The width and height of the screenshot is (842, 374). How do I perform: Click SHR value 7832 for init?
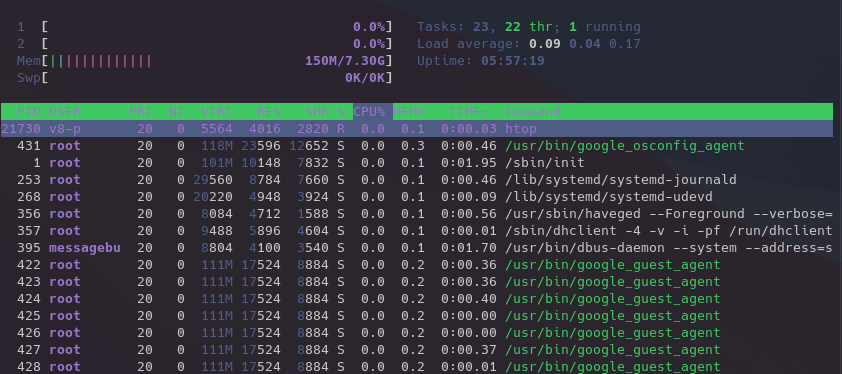pos(313,163)
